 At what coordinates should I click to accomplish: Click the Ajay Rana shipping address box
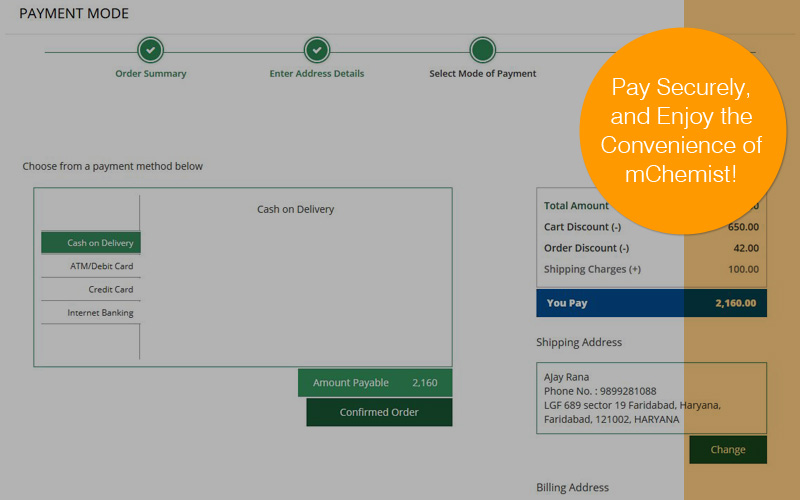pos(651,398)
